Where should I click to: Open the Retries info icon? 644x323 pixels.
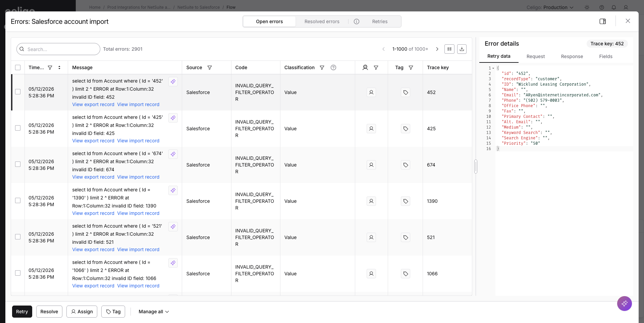tap(357, 21)
